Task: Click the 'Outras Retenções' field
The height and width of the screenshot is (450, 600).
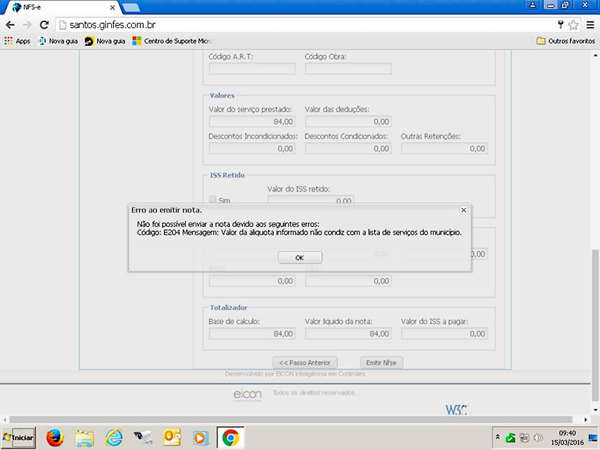Action: 444,148
